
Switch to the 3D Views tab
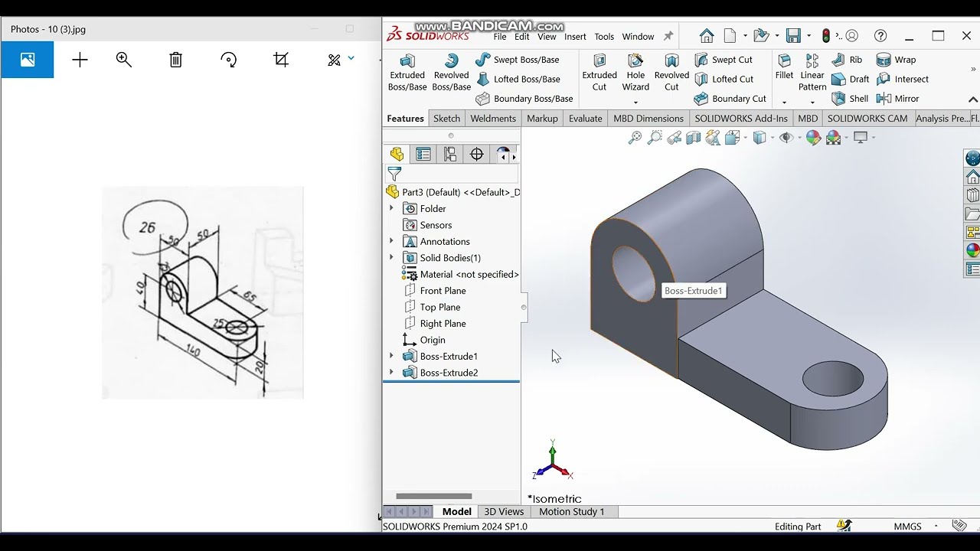tap(504, 512)
